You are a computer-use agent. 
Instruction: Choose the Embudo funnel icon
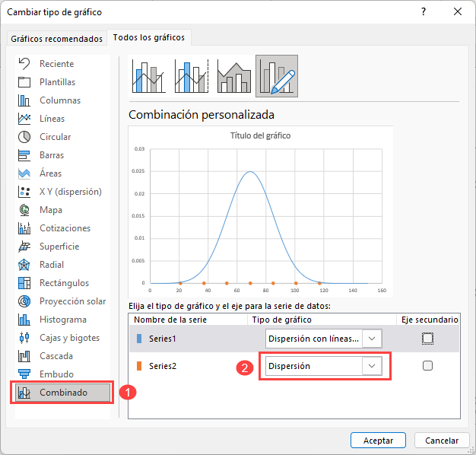pyautogui.click(x=24, y=374)
